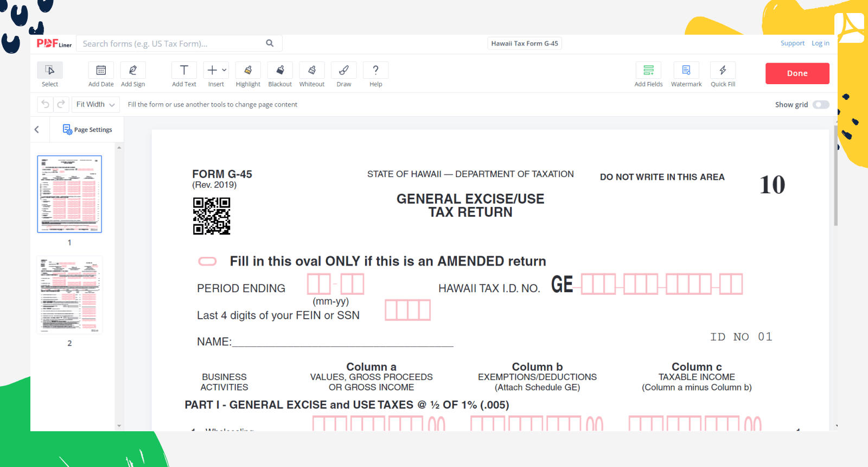This screenshot has height=467, width=868.
Task: Click the Column a heading text
Action: pyautogui.click(x=372, y=367)
